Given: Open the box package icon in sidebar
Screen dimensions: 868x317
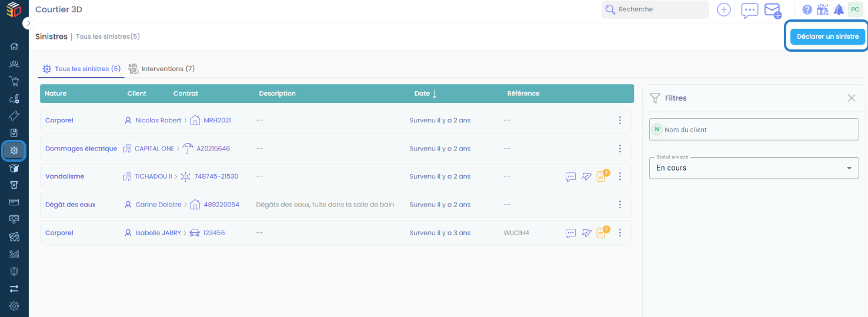Looking at the screenshot, I should (14, 168).
